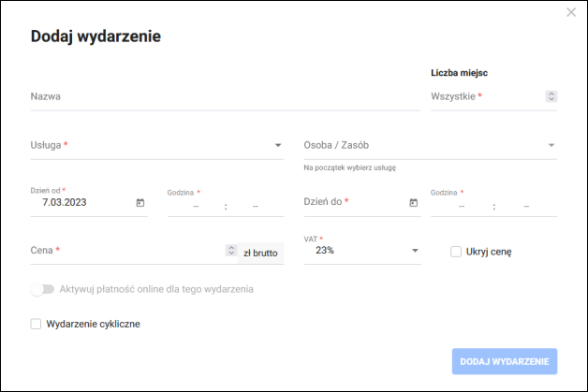Enable the Wydarzenie cykliczne checkbox

click(x=37, y=324)
